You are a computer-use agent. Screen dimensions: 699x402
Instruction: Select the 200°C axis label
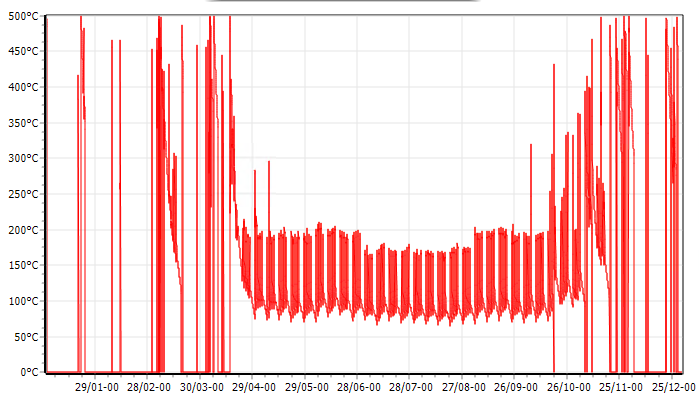point(22,230)
